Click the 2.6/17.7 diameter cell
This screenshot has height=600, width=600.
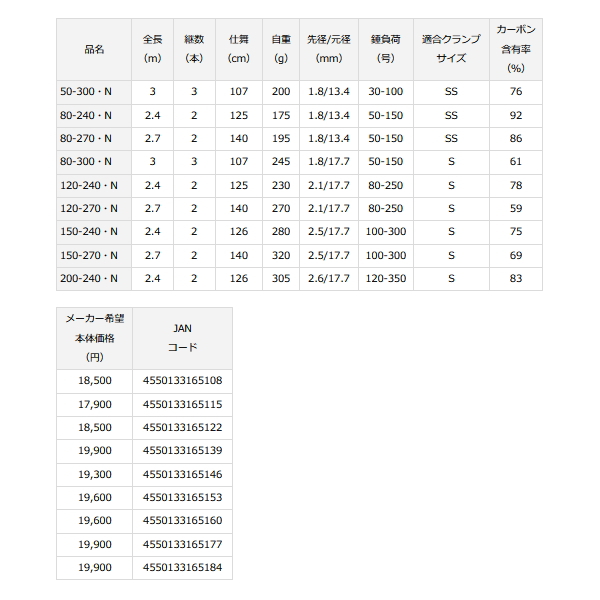pyautogui.click(x=329, y=279)
